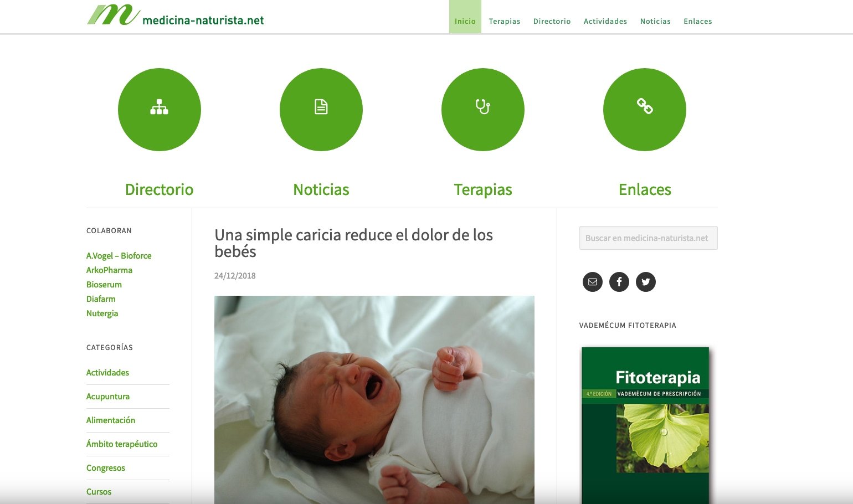Open the article title about caricia and bebés
Viewport: 853px width, 504px height.
click(353, 243)
